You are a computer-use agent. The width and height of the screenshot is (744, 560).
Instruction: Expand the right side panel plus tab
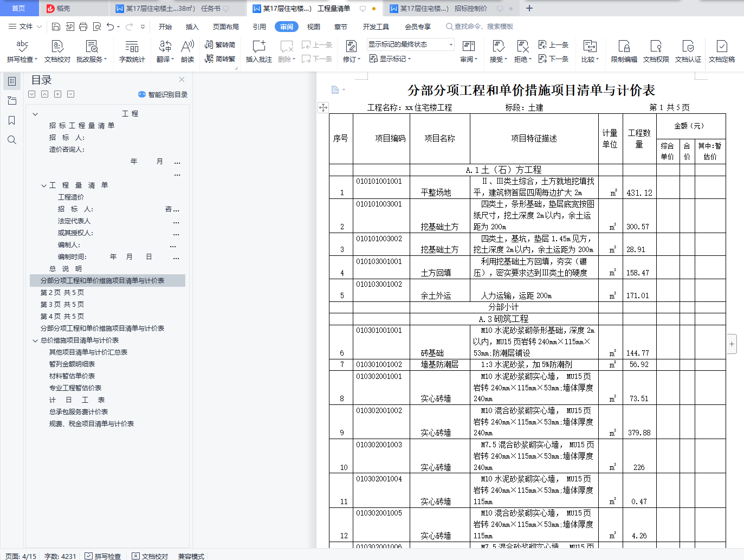coord(732,344)
